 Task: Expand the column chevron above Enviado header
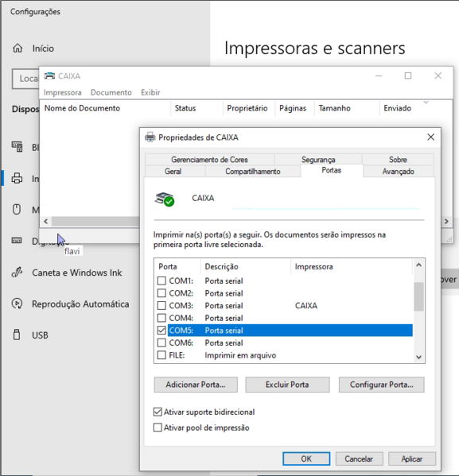426,103
